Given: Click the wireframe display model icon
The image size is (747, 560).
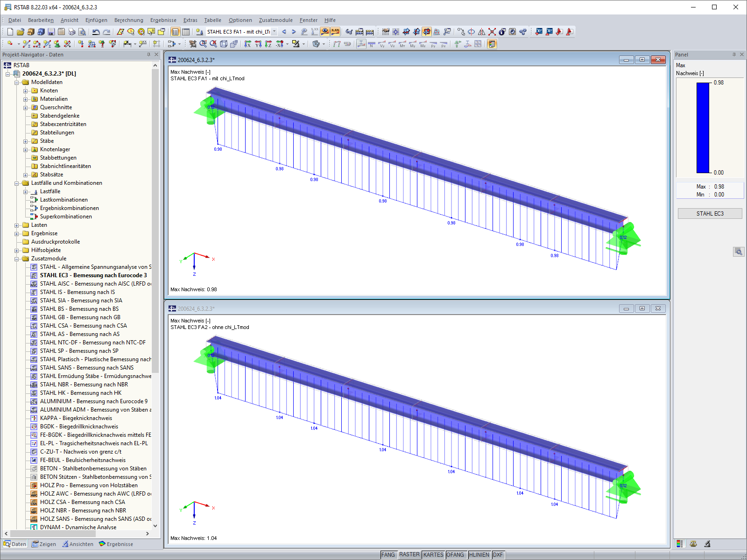Looking at the screenshot, I should (x=224, y=44).
